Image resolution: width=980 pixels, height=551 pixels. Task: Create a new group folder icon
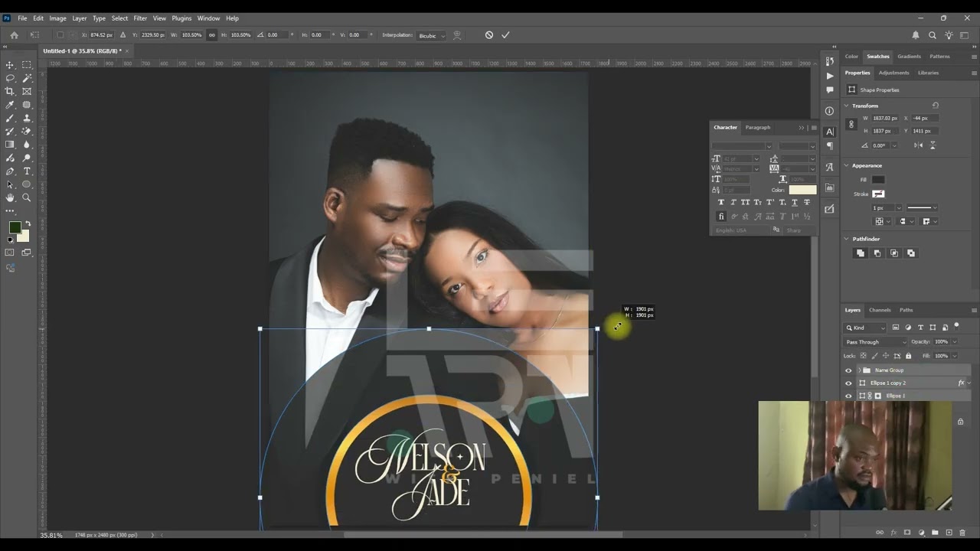tap(936, 533)
